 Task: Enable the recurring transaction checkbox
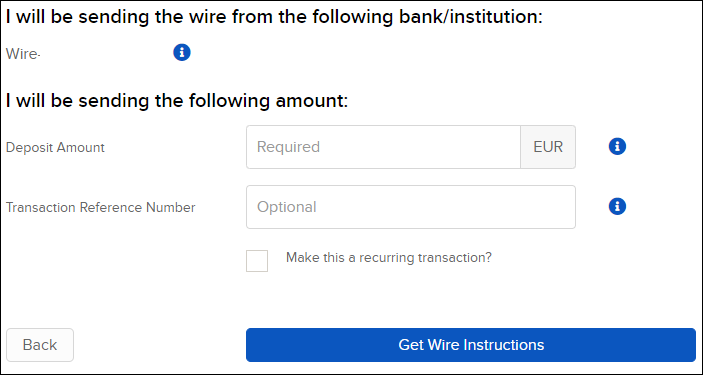pyautogui.click(x=257, y=261)
